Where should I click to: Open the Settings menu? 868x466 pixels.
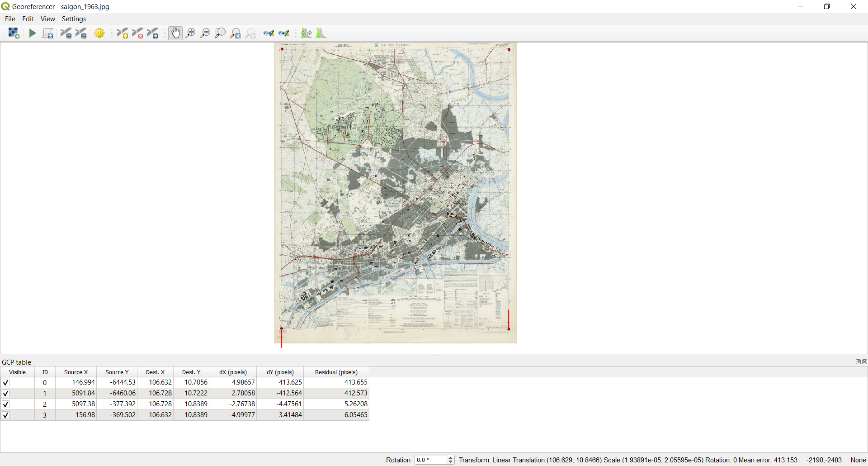coord(74,19)
